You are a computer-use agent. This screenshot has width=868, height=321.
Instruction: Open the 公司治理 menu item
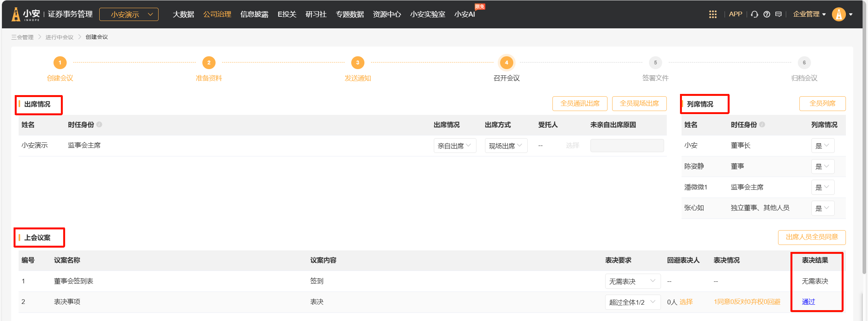pyautogui.click(x=217, y=14)
